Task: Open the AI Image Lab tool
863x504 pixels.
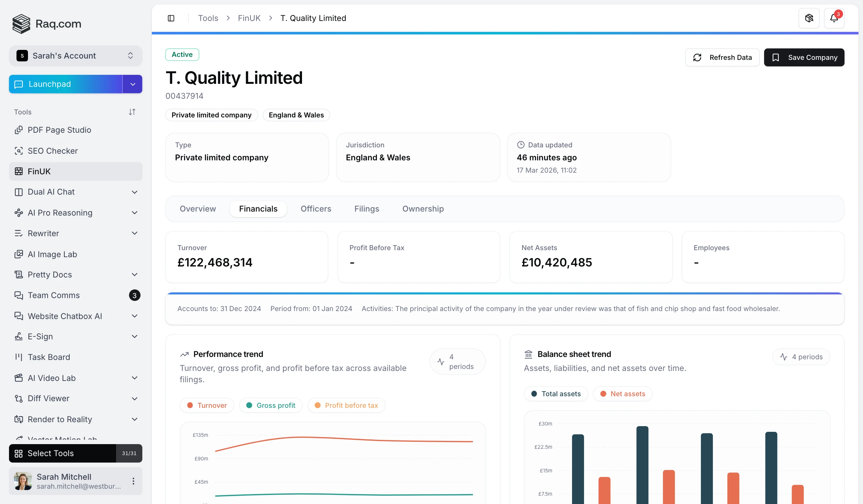Action: coord(52,254)
